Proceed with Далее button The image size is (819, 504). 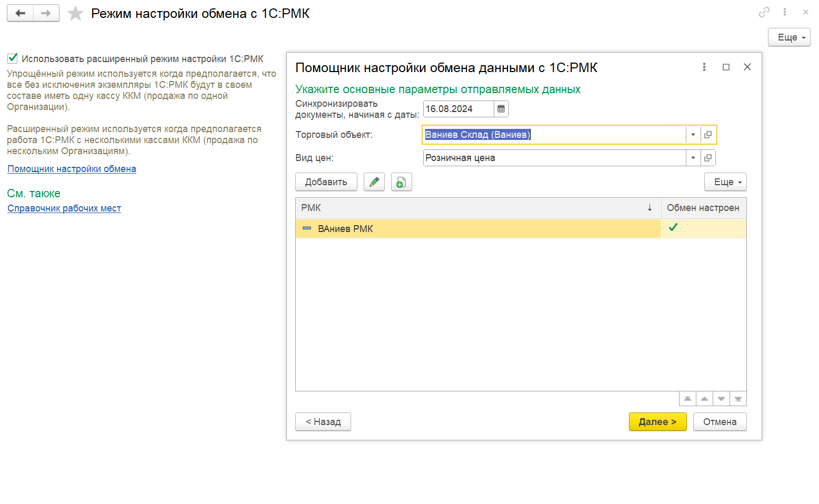[657, 422]
